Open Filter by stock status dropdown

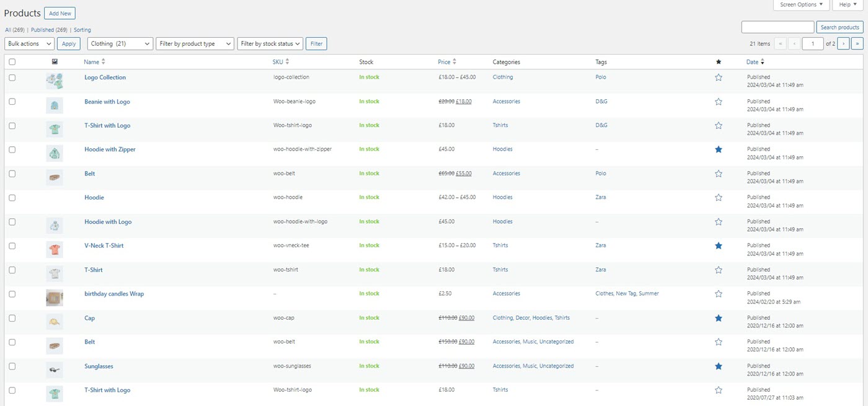(270, 43)
